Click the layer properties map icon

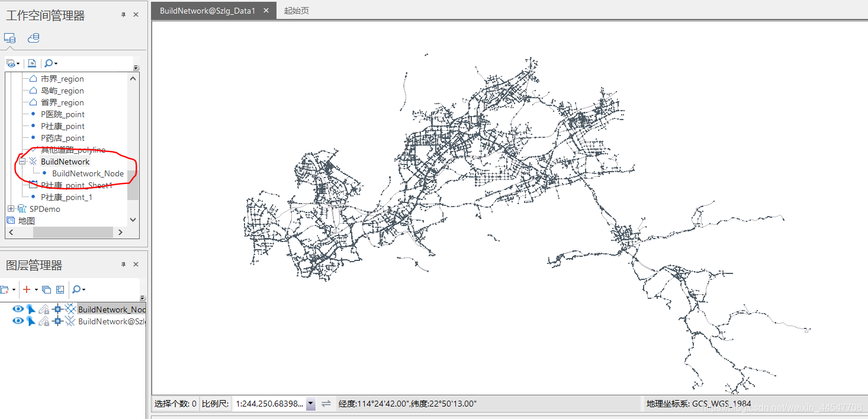(x=60, y=289)
